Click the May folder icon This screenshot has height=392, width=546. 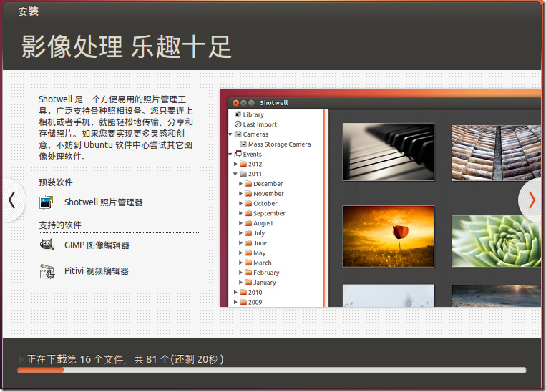[248, 253]
